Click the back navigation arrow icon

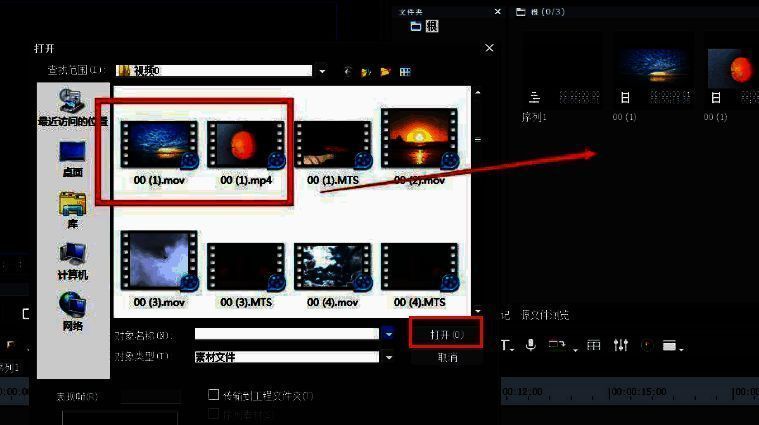(348, 72)
